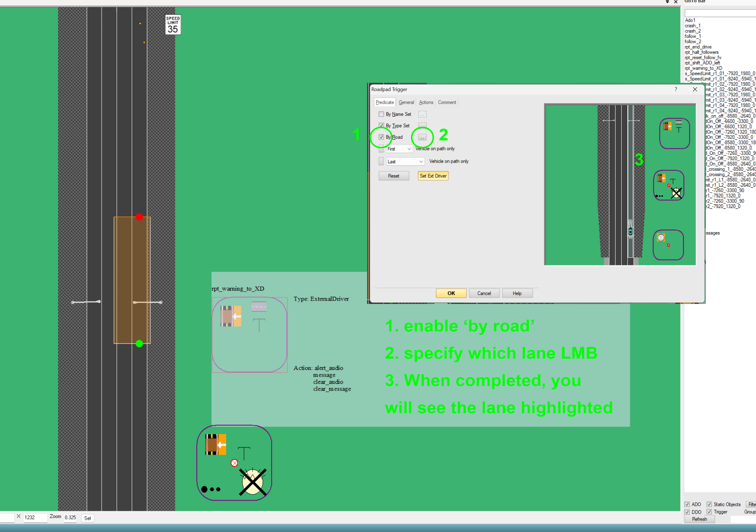Click the crossed-out light bulb trigger icon
Image resolution: width=756 pixels, height=532 pixels.
pyautogui.click(x=253, y=482)
